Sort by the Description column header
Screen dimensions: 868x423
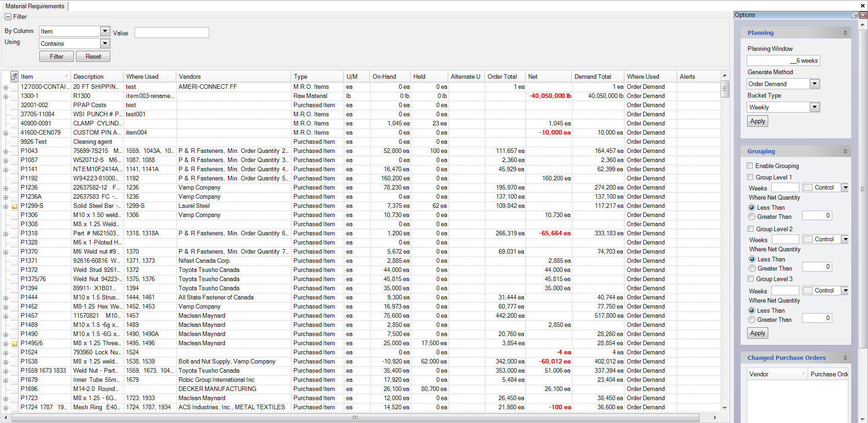tap(97, 76)
